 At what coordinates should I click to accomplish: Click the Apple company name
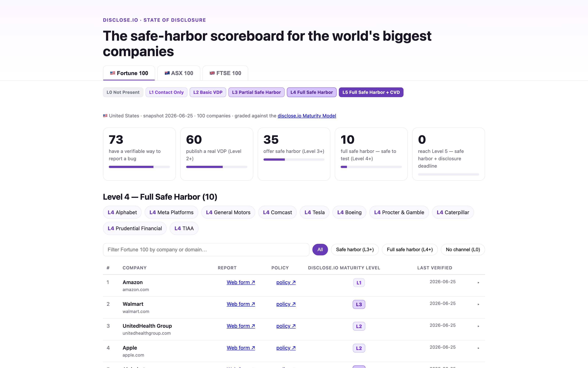130,348
